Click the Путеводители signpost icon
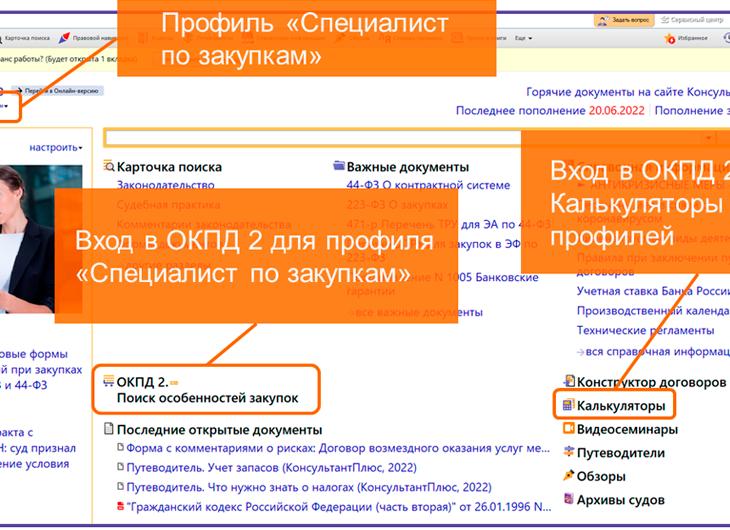This screenshot has height=530, width=730. point(568,451)
